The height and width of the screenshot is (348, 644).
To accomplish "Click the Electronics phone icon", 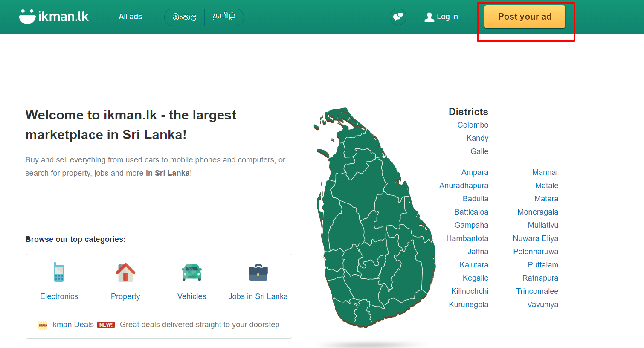I will point(59,272).
